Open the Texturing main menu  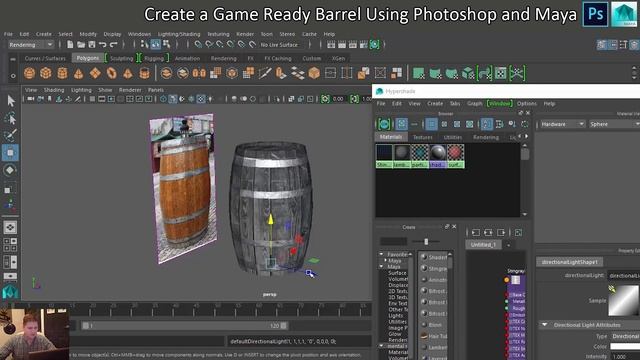click(218, 34)
